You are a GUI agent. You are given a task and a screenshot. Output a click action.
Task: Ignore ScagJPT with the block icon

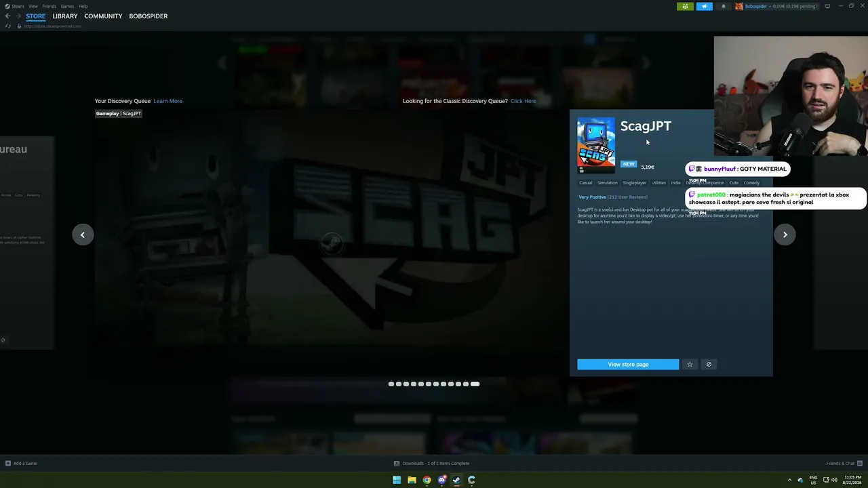709,365
